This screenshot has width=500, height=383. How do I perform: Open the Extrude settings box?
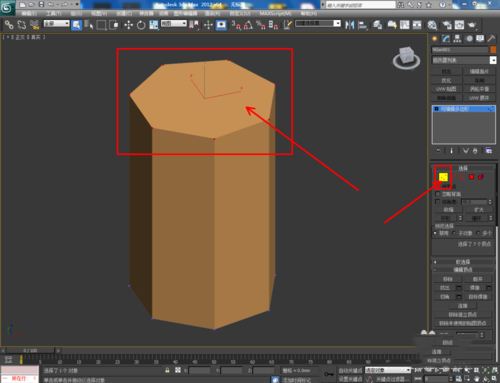459,288
